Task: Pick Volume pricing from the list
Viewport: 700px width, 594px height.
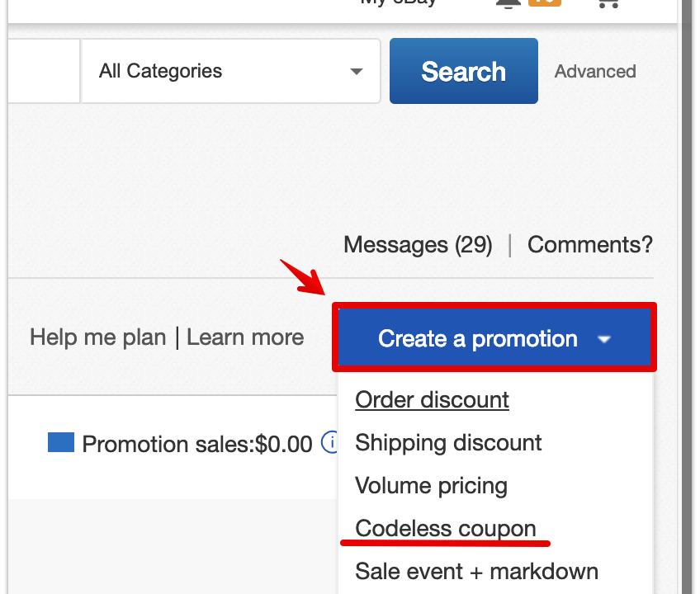Action: (x=431, y=486)
